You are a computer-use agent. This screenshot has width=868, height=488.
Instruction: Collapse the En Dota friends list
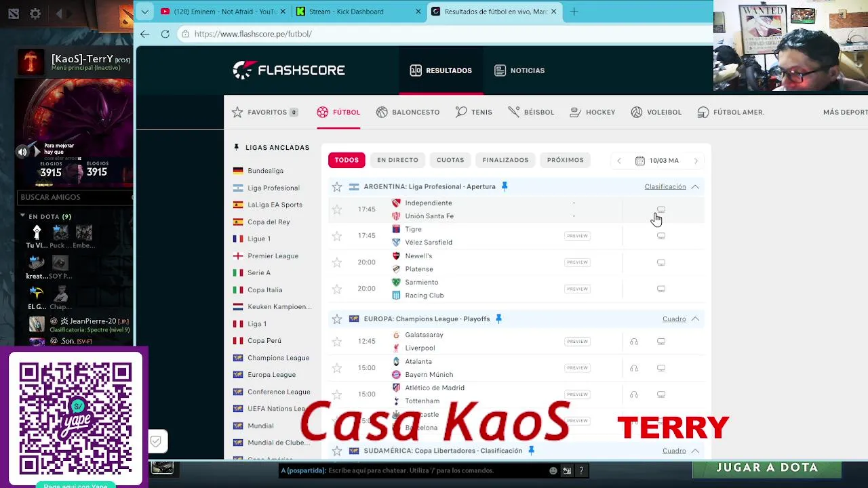[x=22, y=216]
